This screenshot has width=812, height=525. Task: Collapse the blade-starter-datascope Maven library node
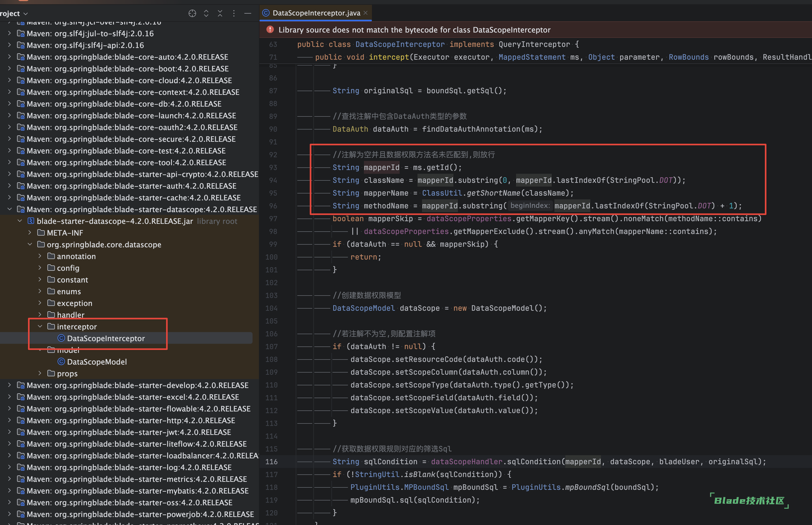(x=9, y=209)
